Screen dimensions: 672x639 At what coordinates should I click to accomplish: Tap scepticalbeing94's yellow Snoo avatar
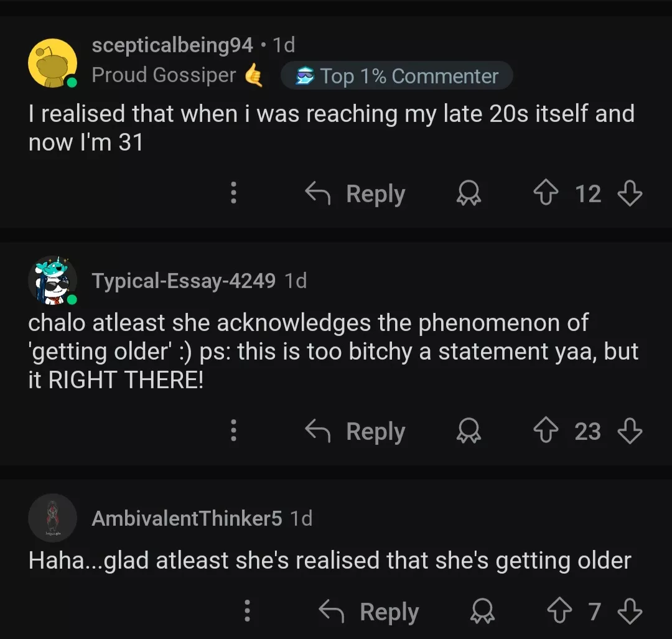click(53, 63)
